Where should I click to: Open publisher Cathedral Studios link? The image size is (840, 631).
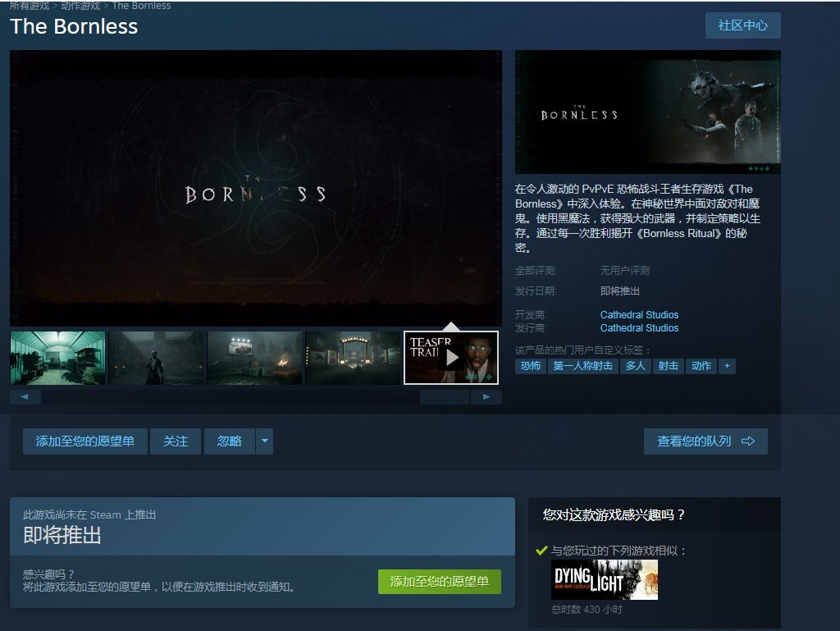639,328
